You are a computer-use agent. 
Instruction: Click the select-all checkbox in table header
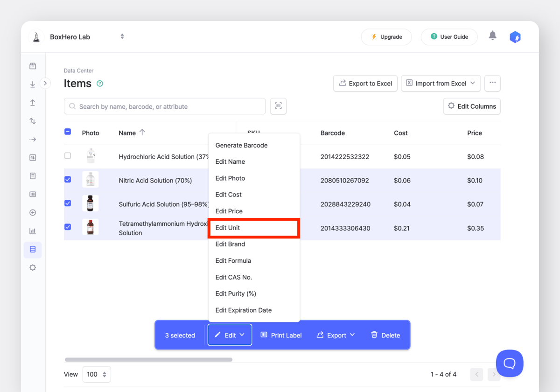[x=68, y=132]
